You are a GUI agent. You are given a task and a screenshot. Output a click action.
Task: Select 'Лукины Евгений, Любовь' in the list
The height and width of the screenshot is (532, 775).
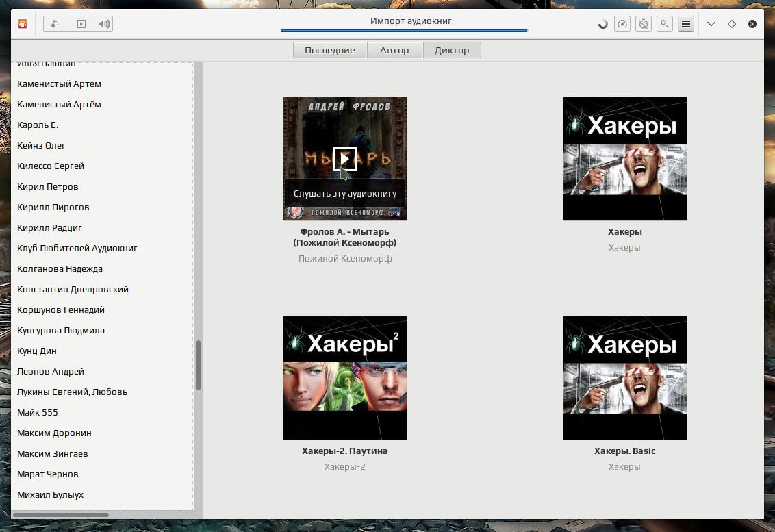[x=102, y=392]
